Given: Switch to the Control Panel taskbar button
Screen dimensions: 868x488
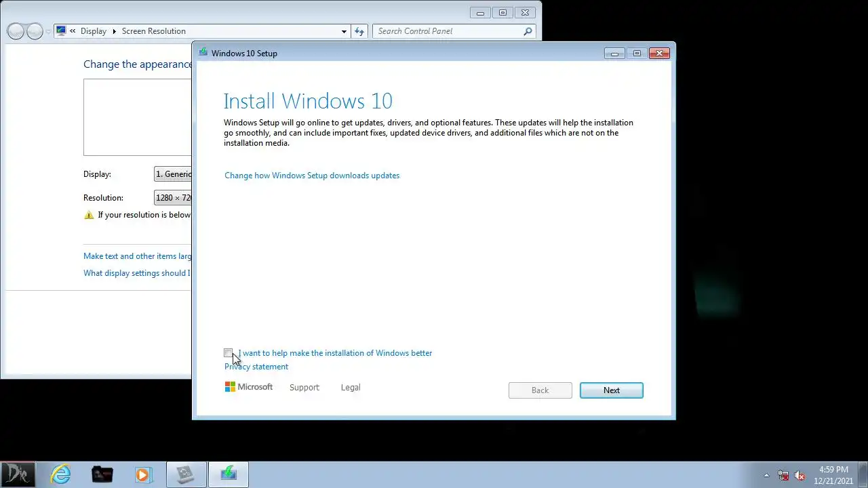Looking at the screenshot, I should click(185, 474).
